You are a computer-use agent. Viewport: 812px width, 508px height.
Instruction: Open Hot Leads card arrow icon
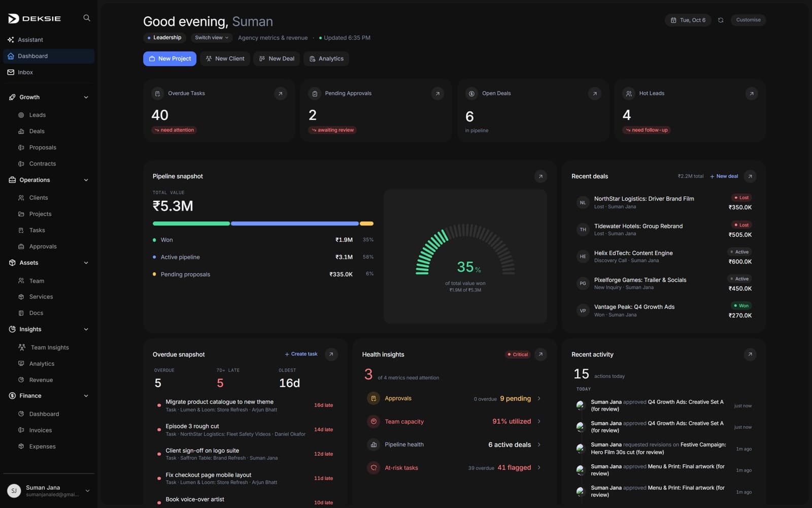[752, 93]
